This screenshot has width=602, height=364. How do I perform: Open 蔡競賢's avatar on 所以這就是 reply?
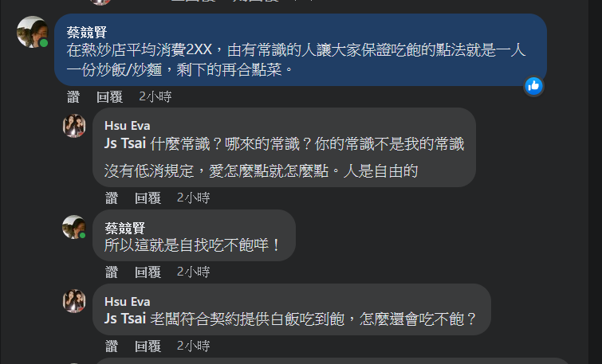[x=74, y=227]
